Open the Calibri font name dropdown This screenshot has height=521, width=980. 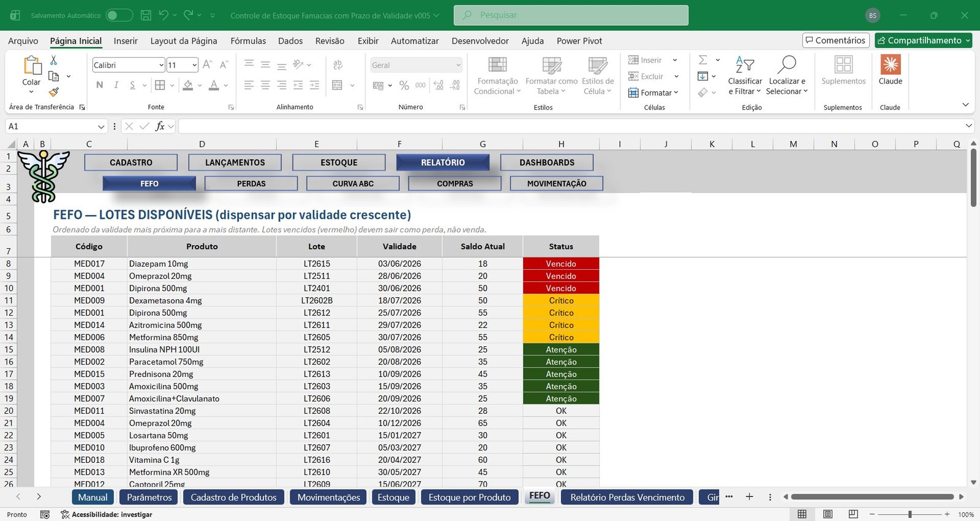tap(161, 65)
